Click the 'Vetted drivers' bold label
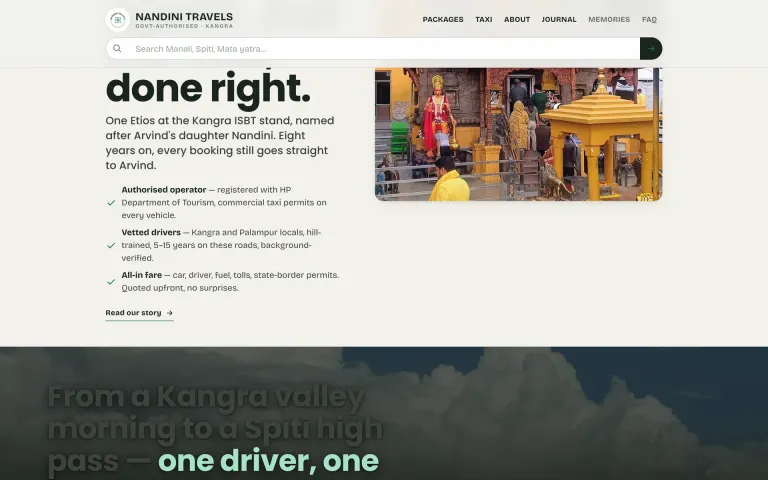This screenshot has width=768, height=480. coord(151,233)
